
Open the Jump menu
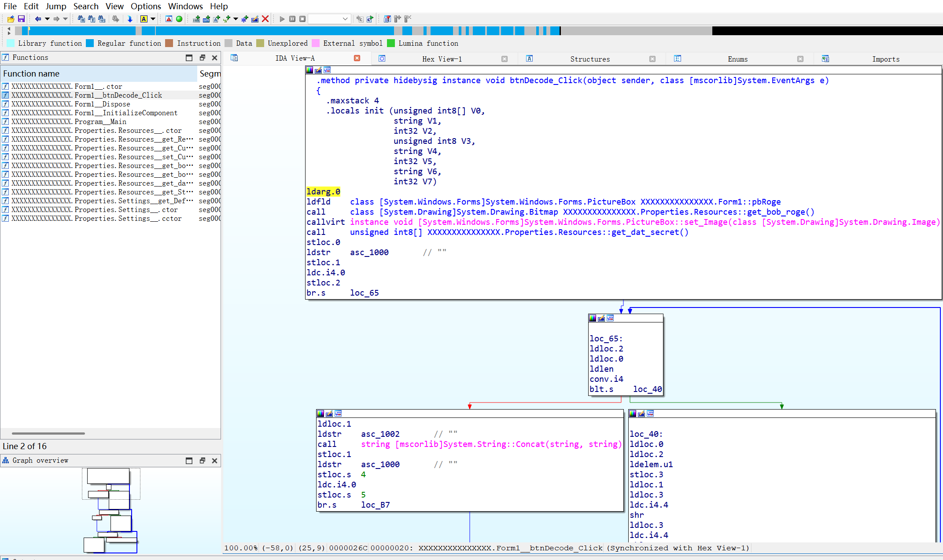click(56, 6)
